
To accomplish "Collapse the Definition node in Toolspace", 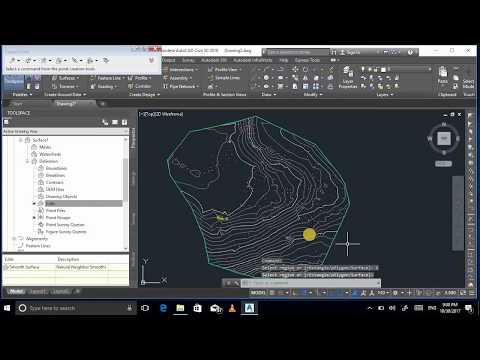I will [27, 161].
